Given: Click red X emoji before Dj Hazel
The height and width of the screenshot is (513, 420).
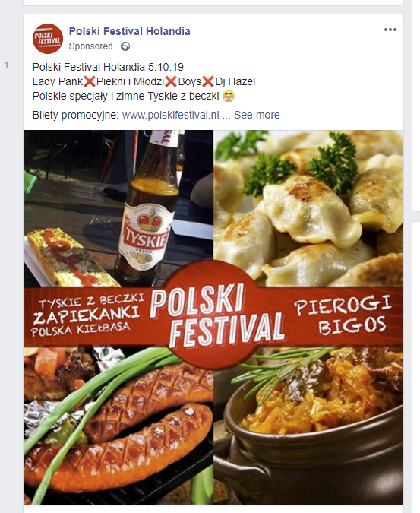Looking at the screenshot, I should (x=208, y=81).
